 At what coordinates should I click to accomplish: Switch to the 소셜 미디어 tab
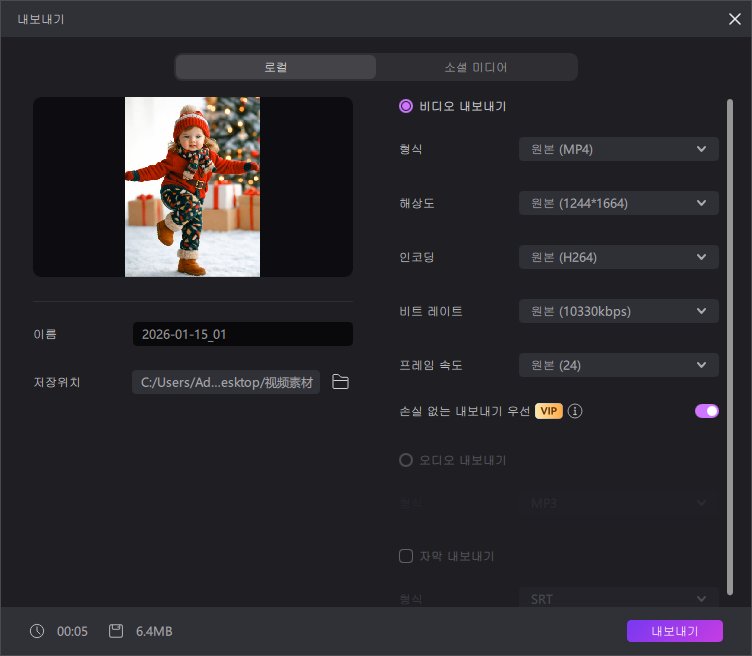coord(476,67)
